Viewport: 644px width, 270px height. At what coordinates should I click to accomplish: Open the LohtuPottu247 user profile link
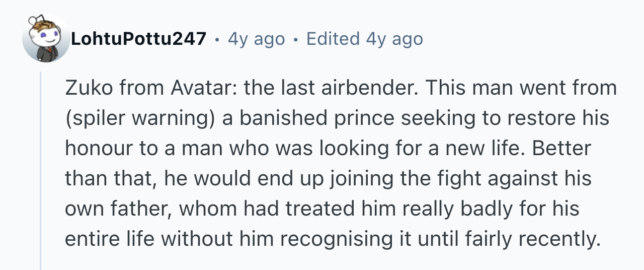(139, 38)
